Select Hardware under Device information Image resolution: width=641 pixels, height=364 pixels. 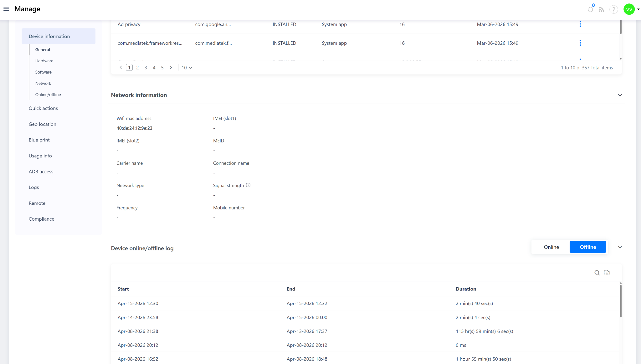pos(44,61)
